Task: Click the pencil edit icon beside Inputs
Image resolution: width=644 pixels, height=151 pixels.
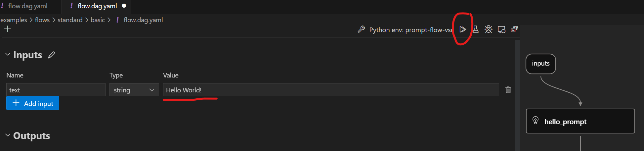Action: coord(51,55)
